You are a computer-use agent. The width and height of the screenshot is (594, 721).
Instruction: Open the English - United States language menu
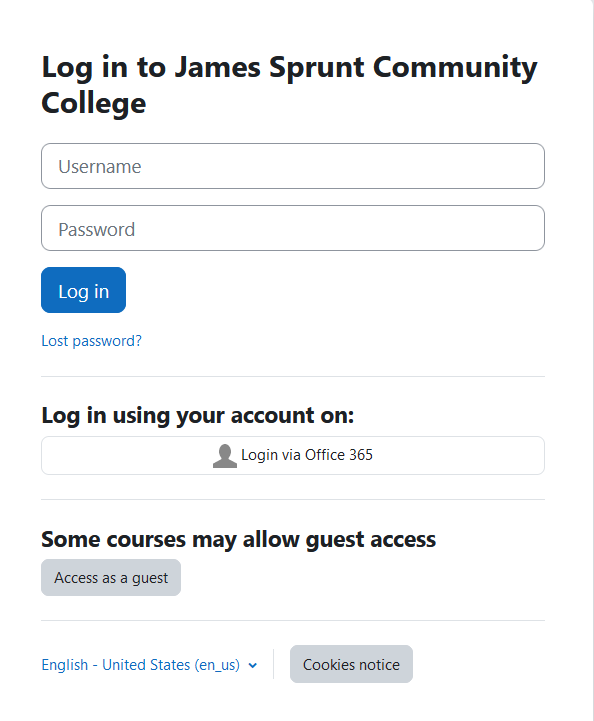[x=149, y=664]
